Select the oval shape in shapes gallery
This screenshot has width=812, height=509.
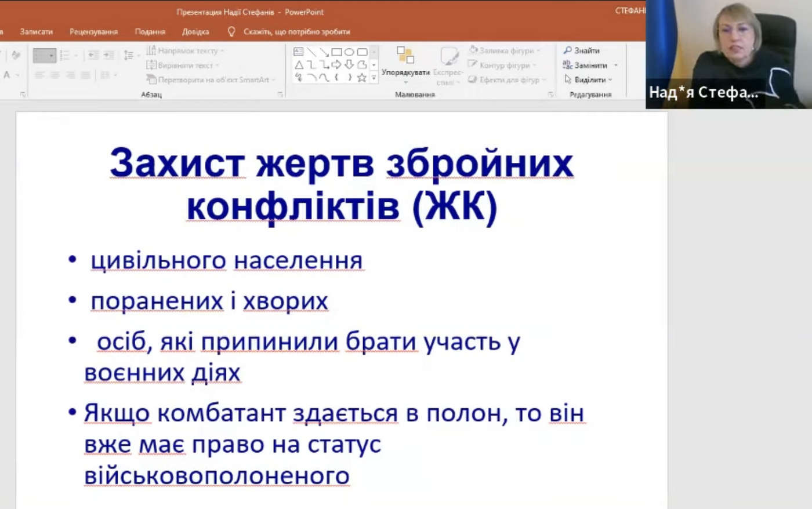tap(349, 52)
